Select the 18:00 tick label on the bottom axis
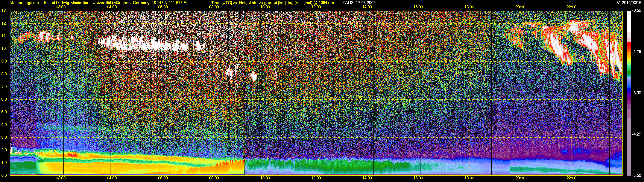This screenshot has height=182, width=644. (x=469, y=178)
